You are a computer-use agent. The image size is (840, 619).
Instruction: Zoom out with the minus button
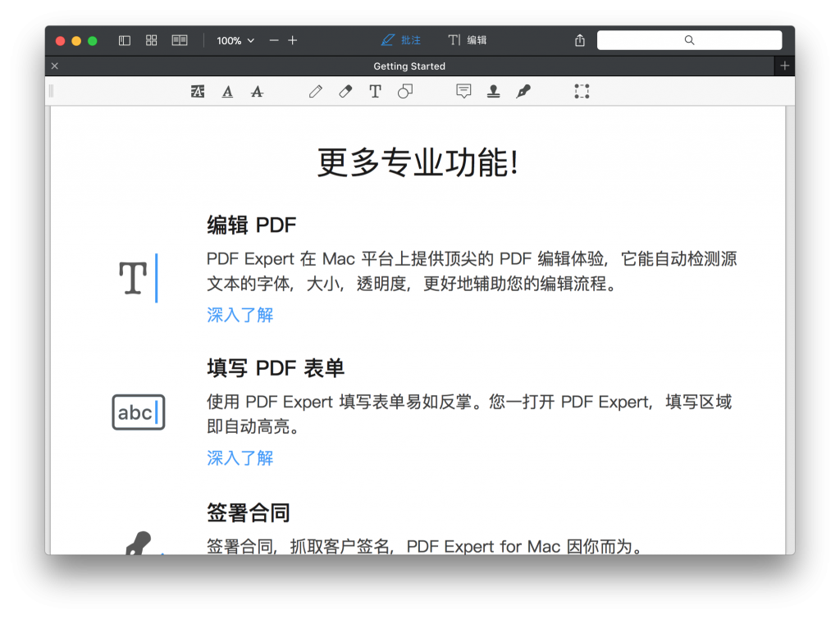[274, 41]
